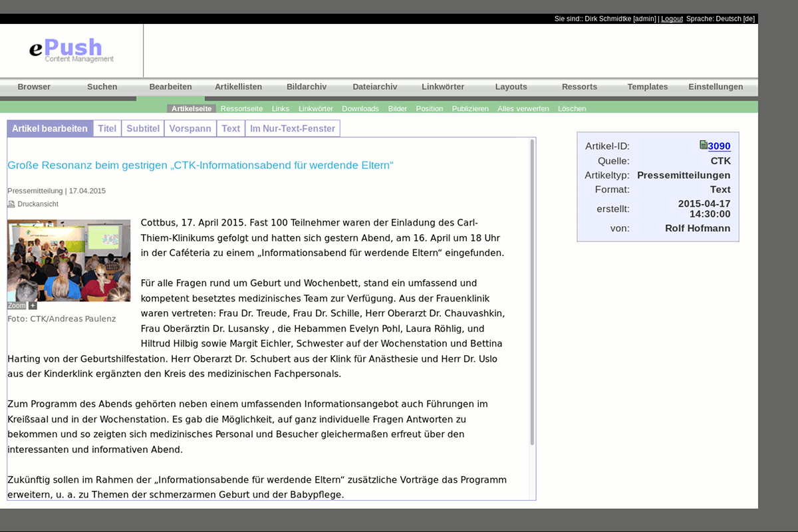Click the paragraph starting with Zukünftig sollen im Rahmen
The image size is (798, 532).
click(x=257, y=487)
